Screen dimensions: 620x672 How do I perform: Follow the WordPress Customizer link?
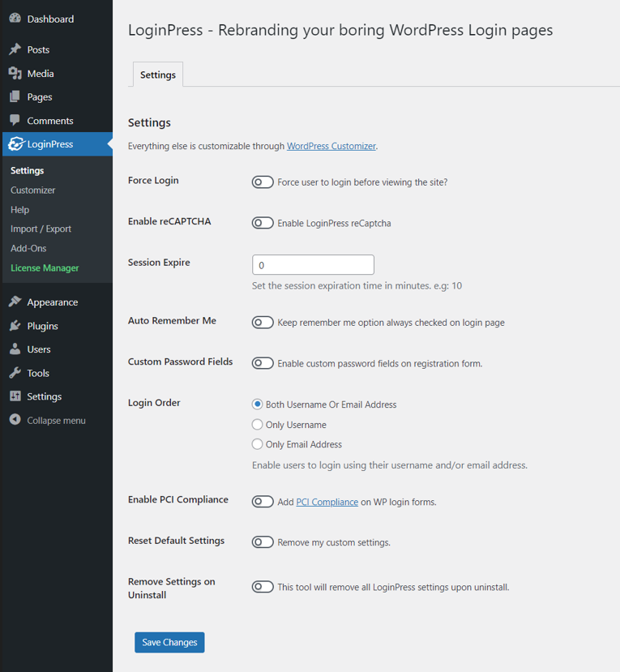pos(331,146)
